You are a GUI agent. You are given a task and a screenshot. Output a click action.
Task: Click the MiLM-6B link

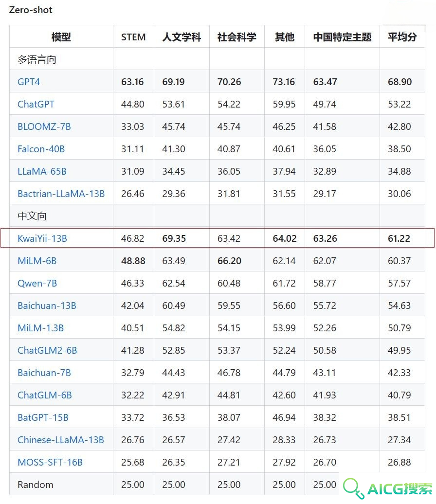37,261
